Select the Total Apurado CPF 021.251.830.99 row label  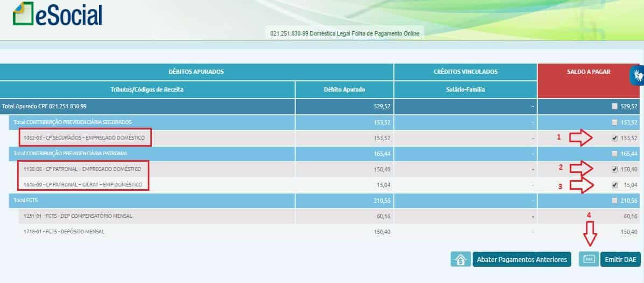pyautogui.click(x=44, y=106)
